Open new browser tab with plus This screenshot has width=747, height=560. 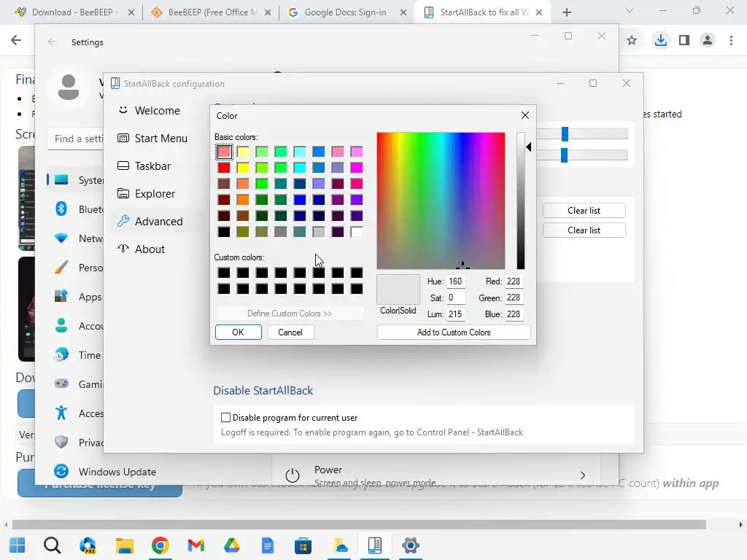point(566,12)
